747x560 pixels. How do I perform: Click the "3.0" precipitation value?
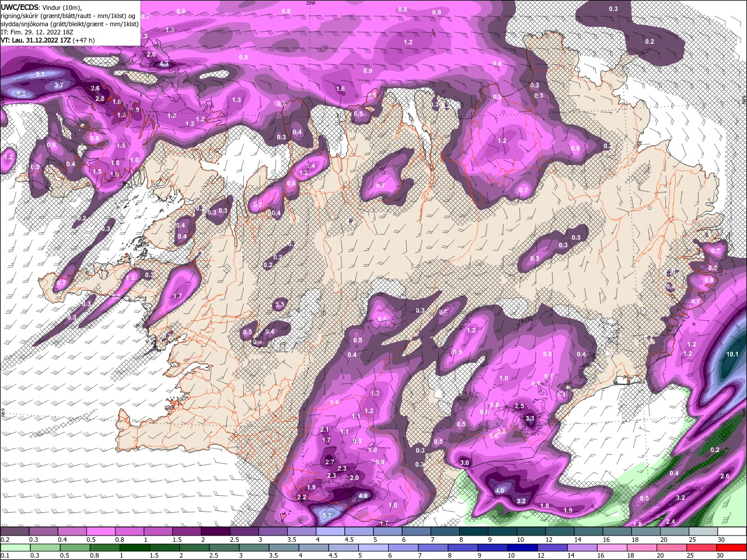point(465,463)
